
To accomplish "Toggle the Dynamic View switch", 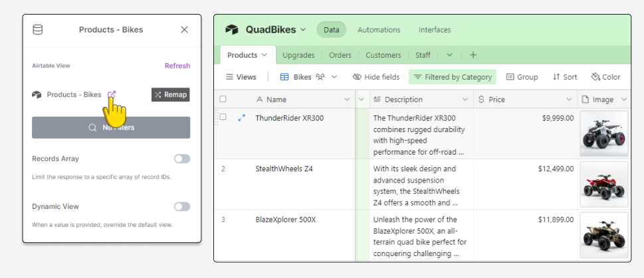I will [182, 206].
